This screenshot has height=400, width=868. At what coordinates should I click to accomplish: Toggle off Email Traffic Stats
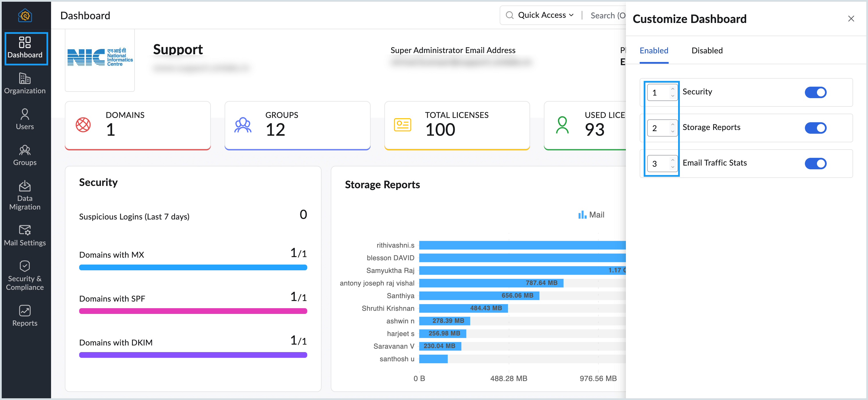click(815, 164)
